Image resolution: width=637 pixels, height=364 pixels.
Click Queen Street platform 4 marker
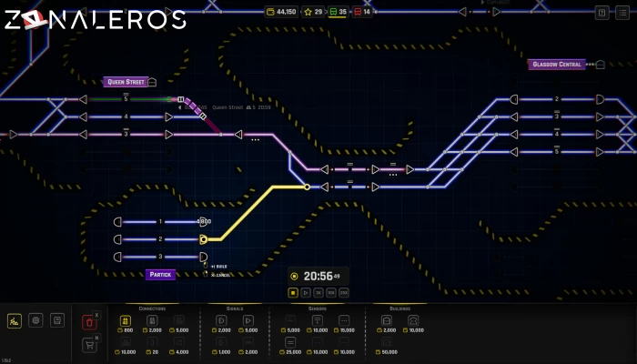click(x=126, y=116)
